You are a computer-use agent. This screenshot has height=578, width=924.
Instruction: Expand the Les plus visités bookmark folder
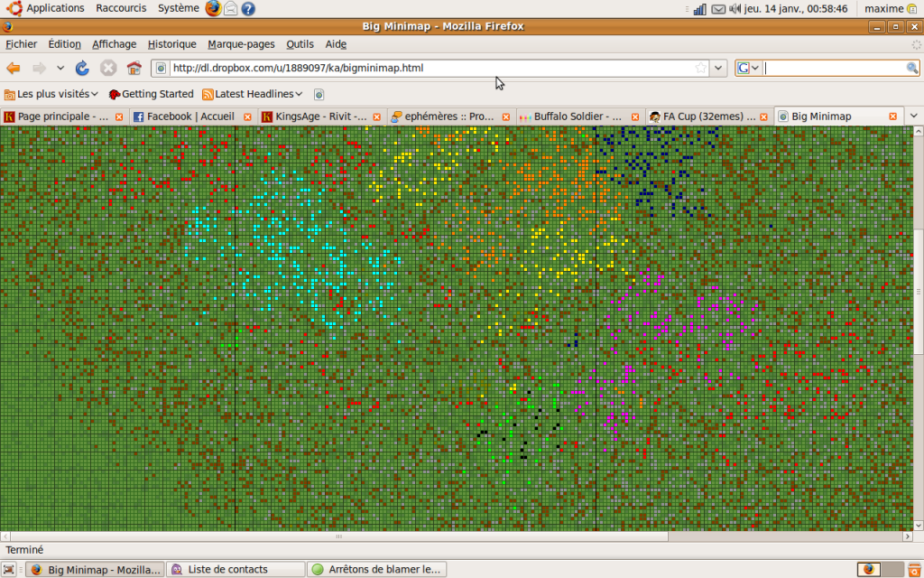[x=51, y=94]
